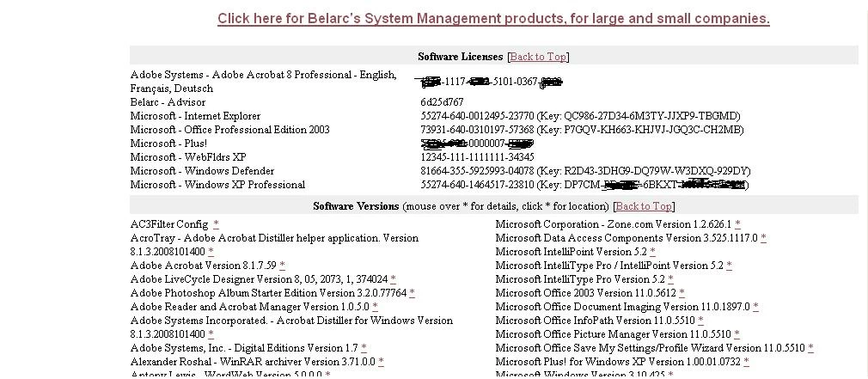This screenshot has width=868, height=379.
Task: Select the Microsoft - Internet Explorer license name
Action: click(x=195, y=116)
